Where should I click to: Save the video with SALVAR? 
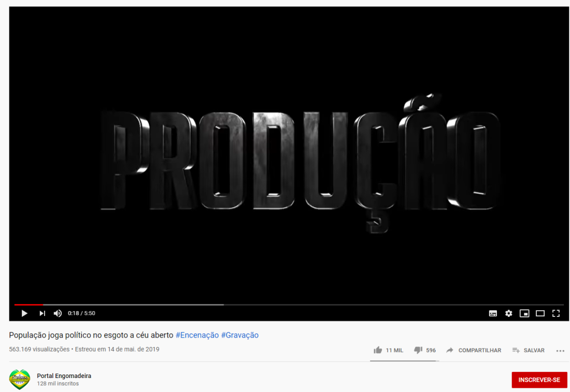point(528,350)
